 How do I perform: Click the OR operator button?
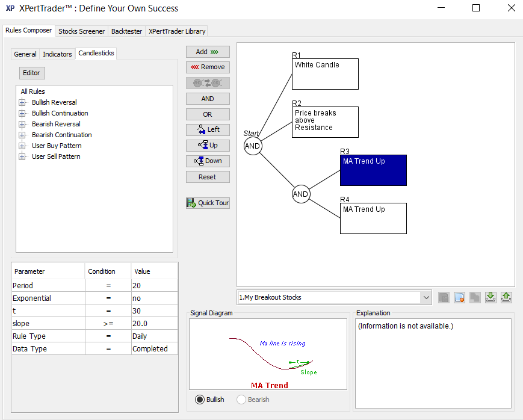click(208, 114)
